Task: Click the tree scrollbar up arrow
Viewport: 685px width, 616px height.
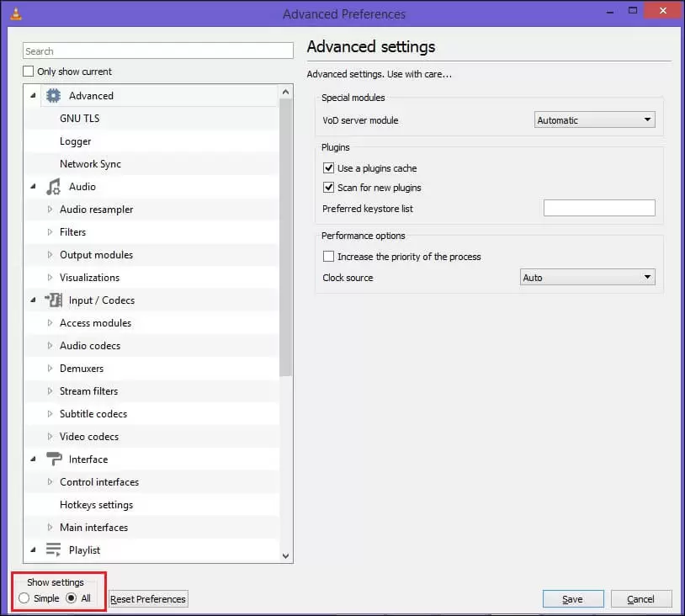Action: (286, 92)
